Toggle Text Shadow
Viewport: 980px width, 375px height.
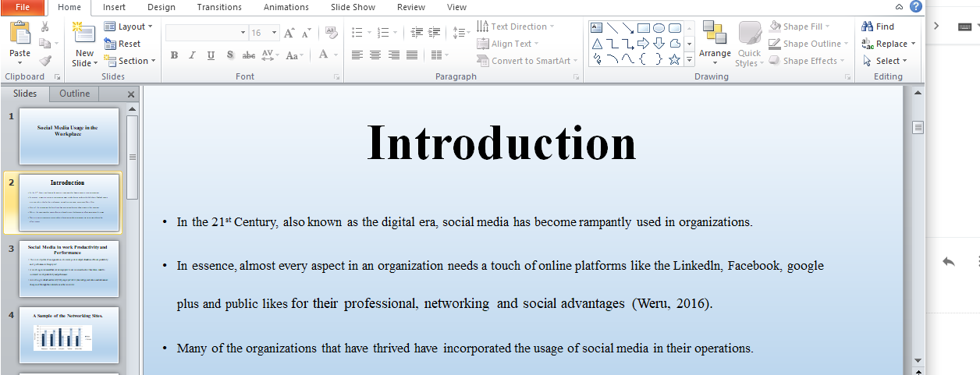230,55
